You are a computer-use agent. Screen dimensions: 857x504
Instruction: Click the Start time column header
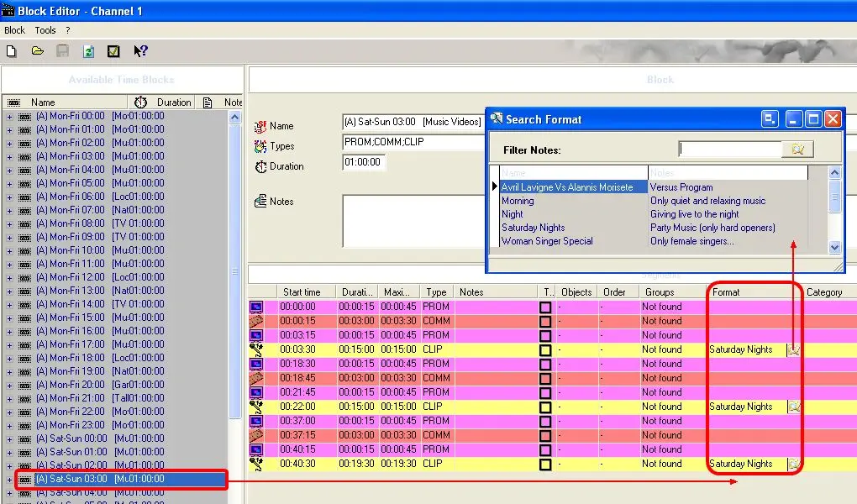[302, 292]
